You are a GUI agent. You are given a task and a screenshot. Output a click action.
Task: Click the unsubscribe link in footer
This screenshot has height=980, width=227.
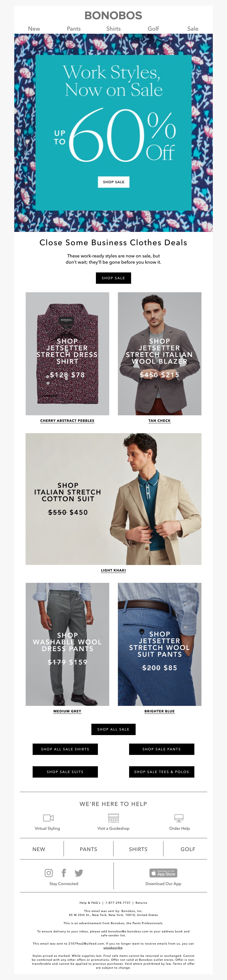click(x=113, y=948)
